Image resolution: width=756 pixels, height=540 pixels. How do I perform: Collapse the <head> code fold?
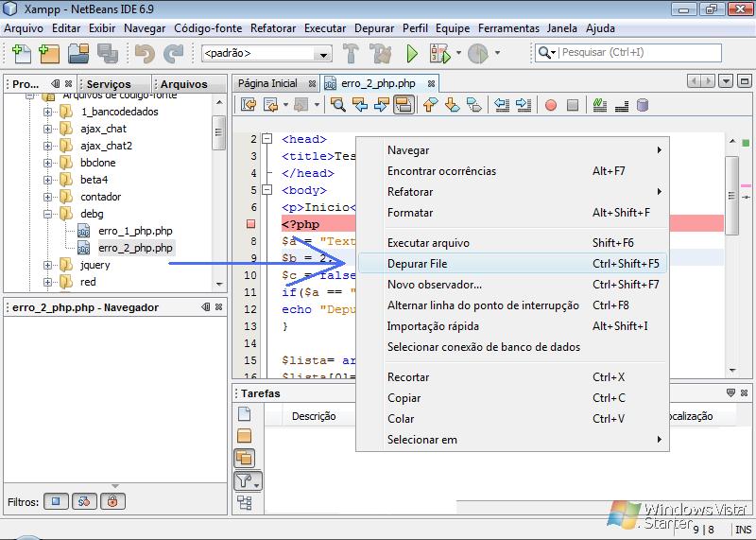tap(266, 139)
